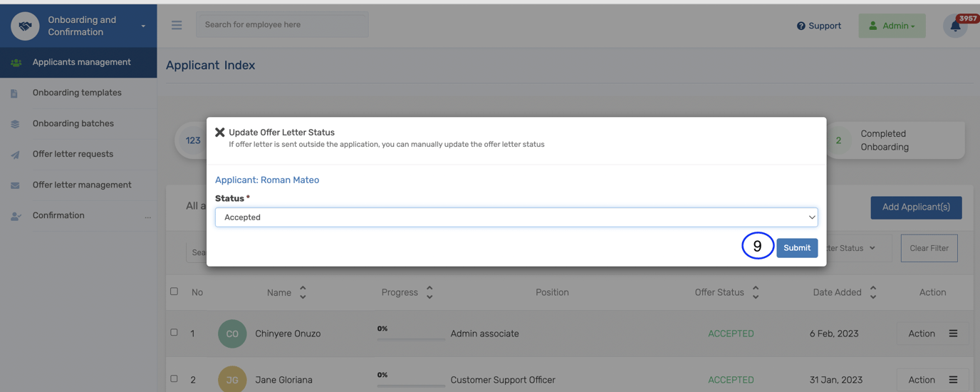Click the Action button for Chinyere Onuzo
Screen dimensions: 980x392
pos(932,334)
